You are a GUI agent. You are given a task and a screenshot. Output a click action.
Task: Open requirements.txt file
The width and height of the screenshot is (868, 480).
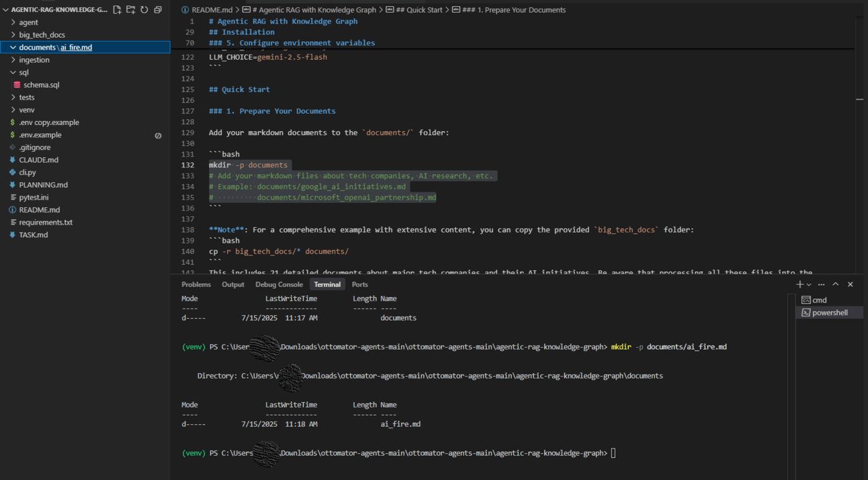tap(46, 223)
